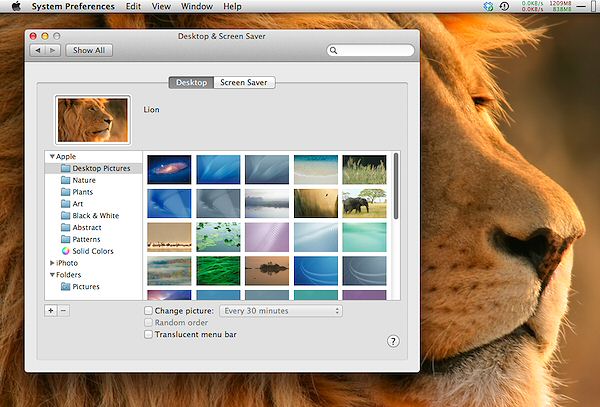Remove folder with the minus button
The image size is (600, 407).
64,311
